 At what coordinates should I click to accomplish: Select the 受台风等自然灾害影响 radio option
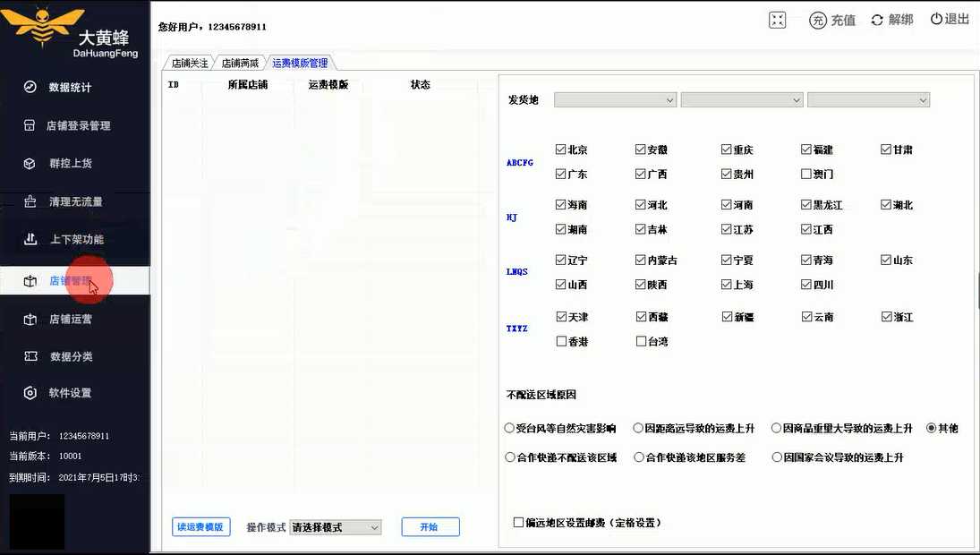[x=509, y=429]
